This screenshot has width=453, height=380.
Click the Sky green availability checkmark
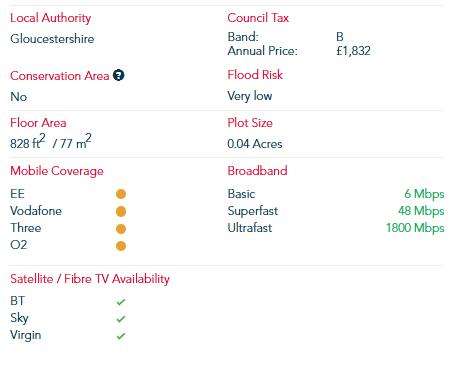click(121, 319)
